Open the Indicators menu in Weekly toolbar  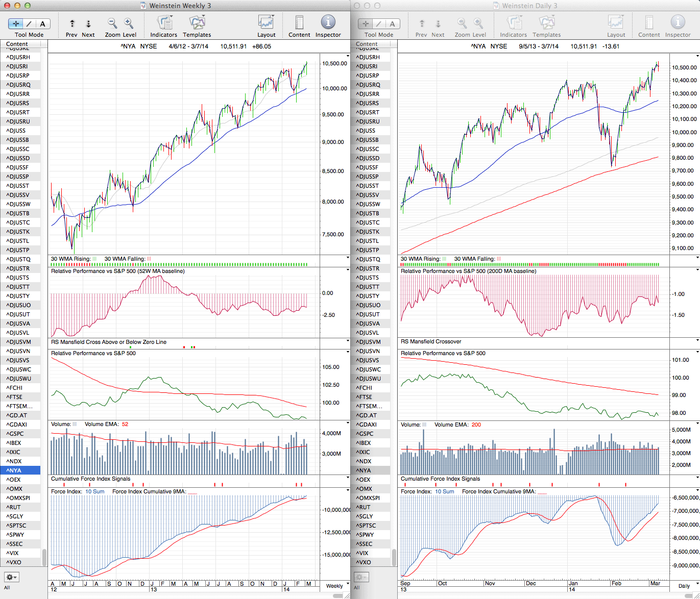[164, 23]
